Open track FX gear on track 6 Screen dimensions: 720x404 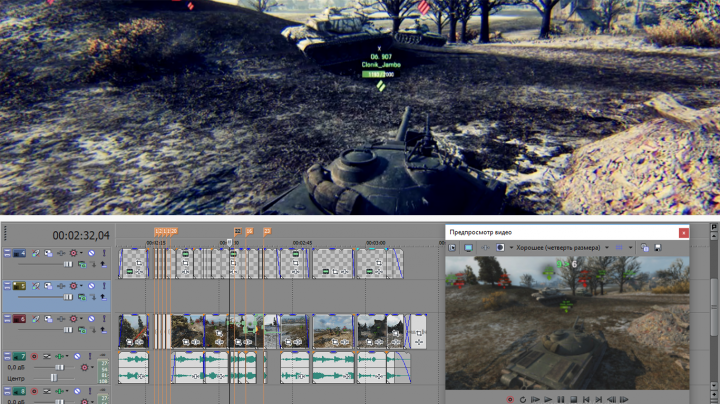73,319
